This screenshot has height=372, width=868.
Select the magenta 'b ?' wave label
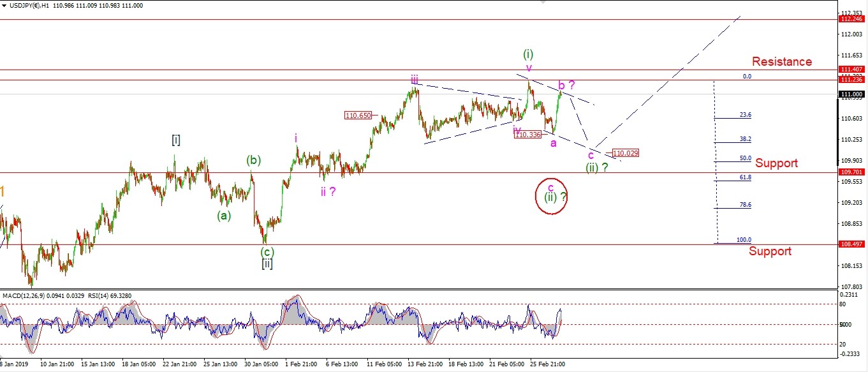567,85
